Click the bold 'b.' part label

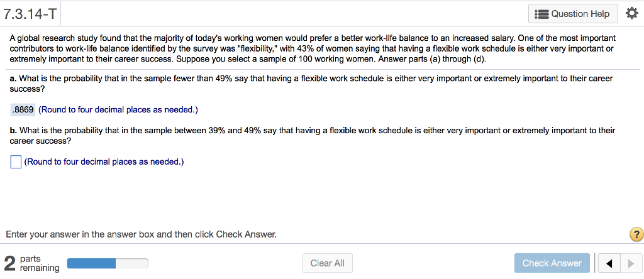coord(14,131)
